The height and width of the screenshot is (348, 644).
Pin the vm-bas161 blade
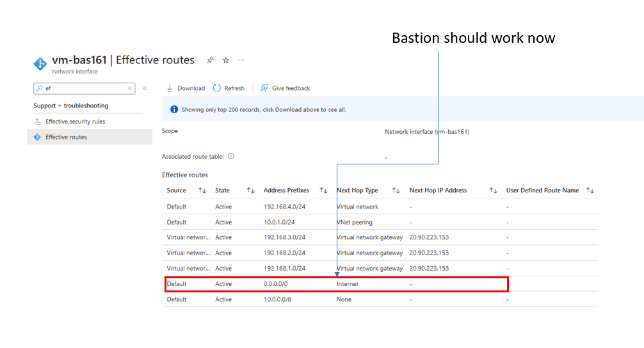[210, 60]
